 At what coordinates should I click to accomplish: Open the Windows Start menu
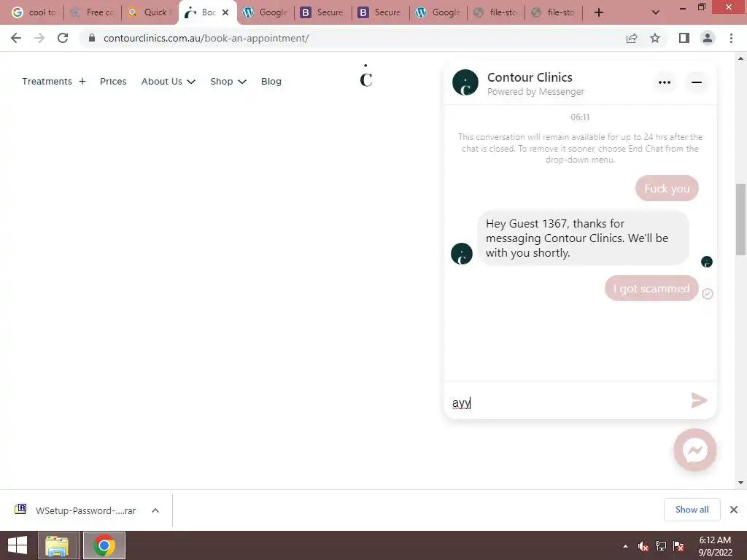coord(18,545)
